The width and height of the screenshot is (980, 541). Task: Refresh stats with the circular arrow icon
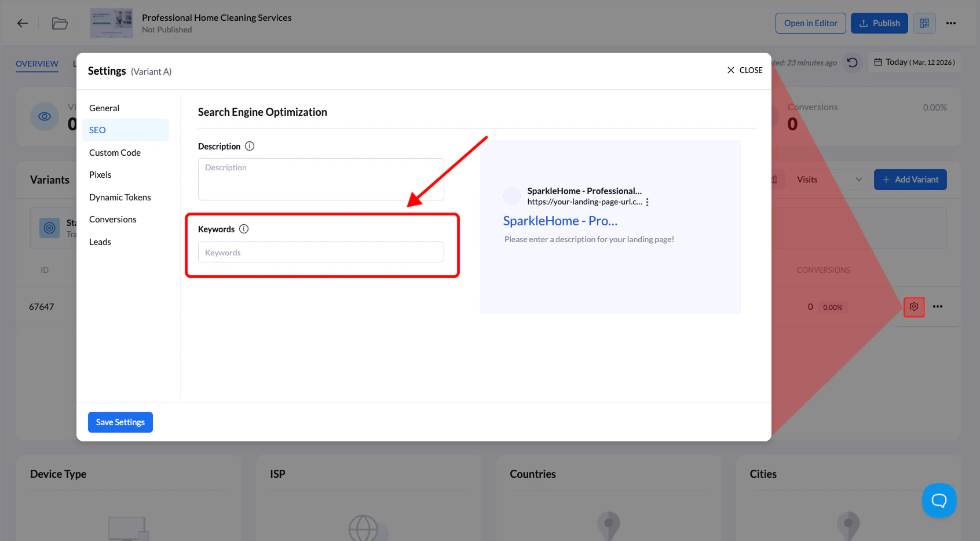coord(852,62)
